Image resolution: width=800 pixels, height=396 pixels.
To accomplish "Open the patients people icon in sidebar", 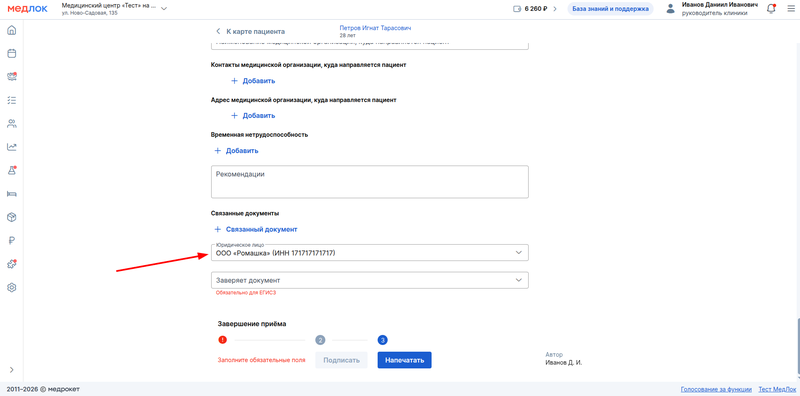I will [x=12, y=123].
